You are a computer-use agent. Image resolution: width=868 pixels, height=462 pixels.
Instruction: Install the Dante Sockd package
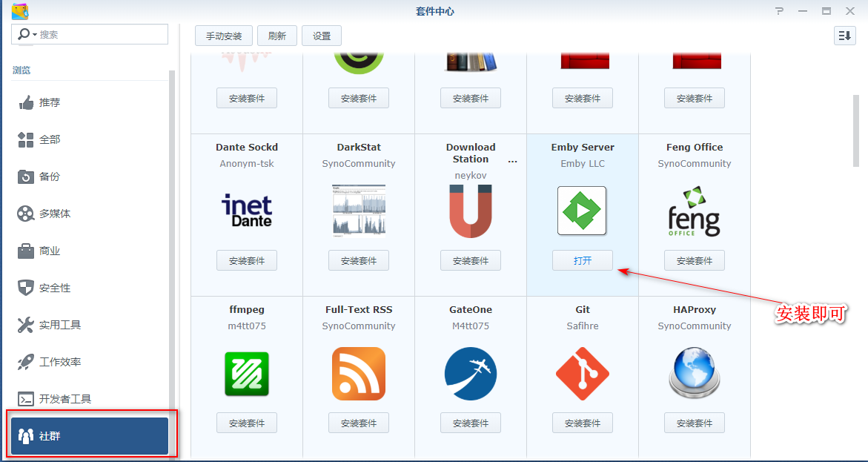(x=247, y=260)
